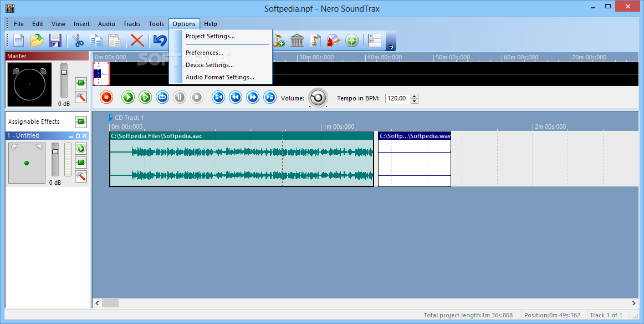Choose Audio Format Settings... menu entry
Viewport: 644px width, 324px height.
[221, 77]
